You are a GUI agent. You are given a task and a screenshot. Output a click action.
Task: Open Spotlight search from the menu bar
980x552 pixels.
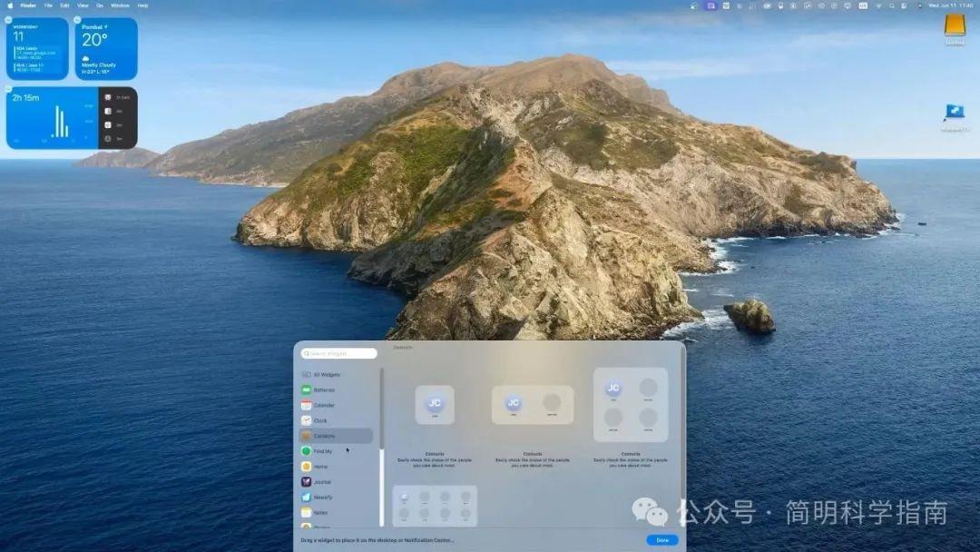click(892, 5)
